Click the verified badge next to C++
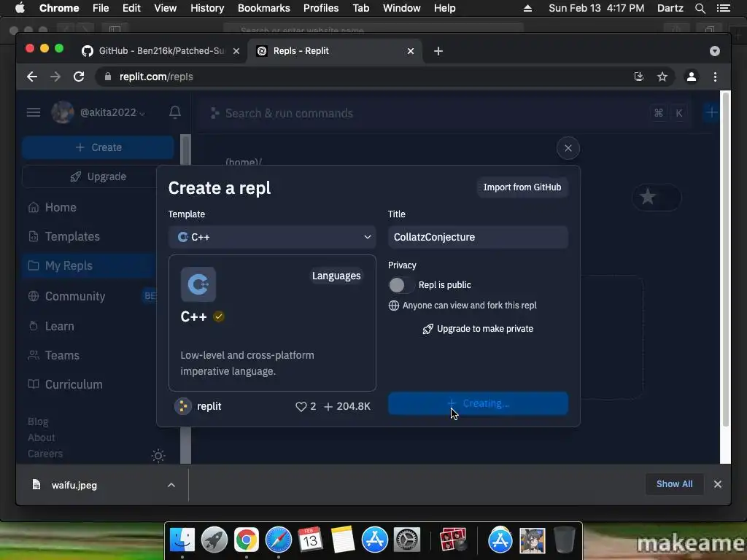Image resolution: width=747 pixels, height=560 pixels. click(219, 316)
